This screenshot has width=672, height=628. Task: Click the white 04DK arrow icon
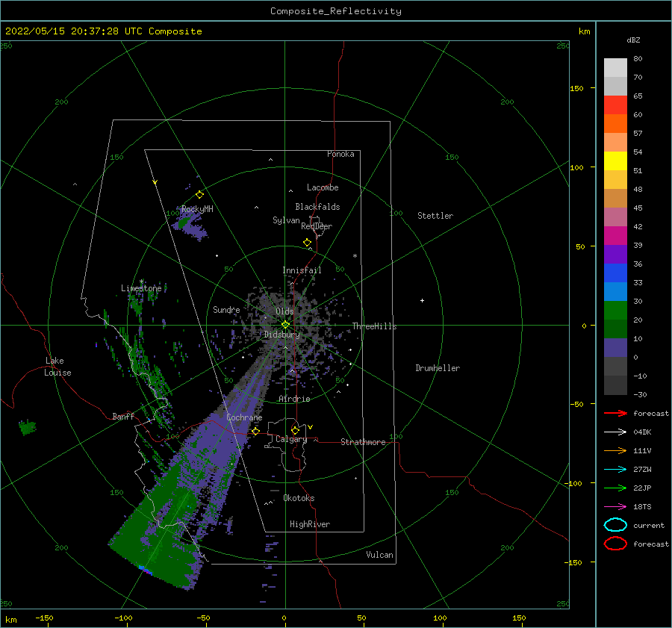615,432
